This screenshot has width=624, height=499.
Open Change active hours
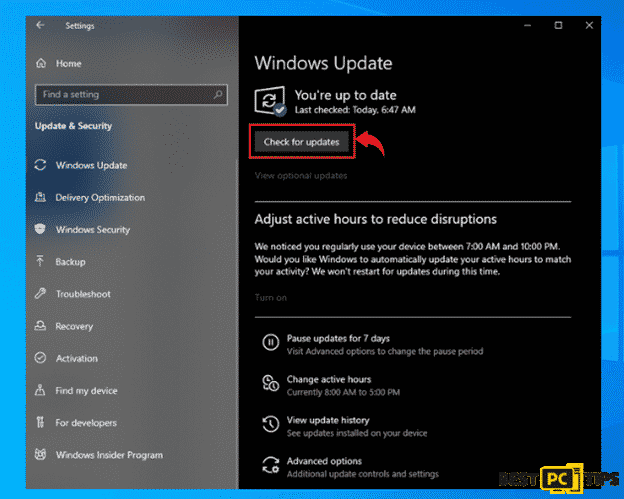point(329,380)
